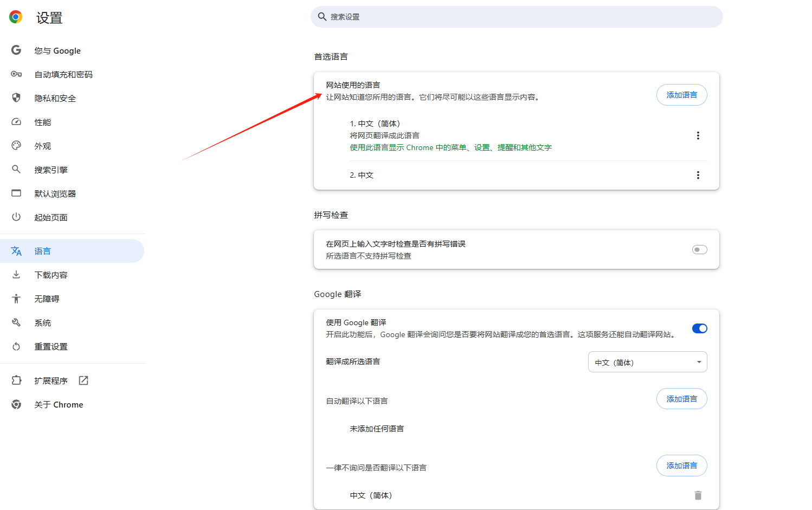812x510 pixels.
Task: Click 添加语言 for 一律不询问是否翻译以下语言
Action: point(682,466)
